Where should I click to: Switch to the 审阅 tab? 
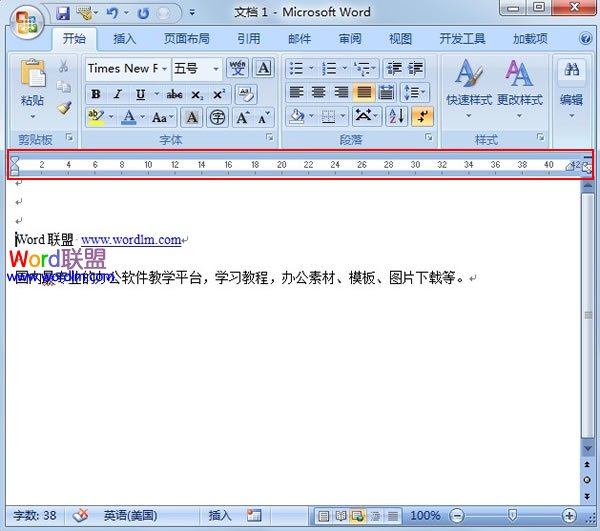pos(350,39)
